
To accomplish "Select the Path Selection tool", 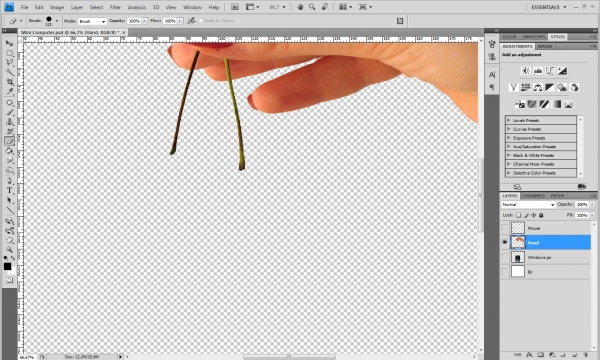I will tap(9, 200).
